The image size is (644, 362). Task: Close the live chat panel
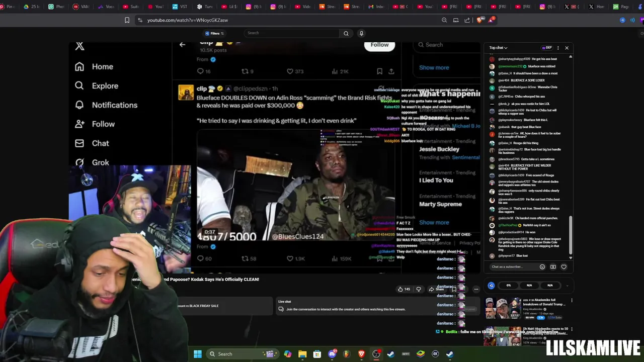pyautogui.click(x=567, y=48)
